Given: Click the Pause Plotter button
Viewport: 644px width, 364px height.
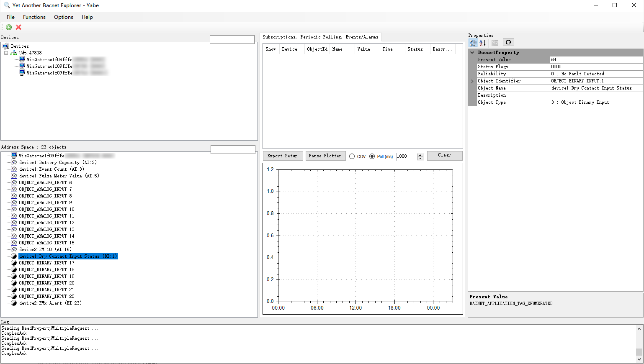Looking at the screenshot, I should tap(325, 156).
